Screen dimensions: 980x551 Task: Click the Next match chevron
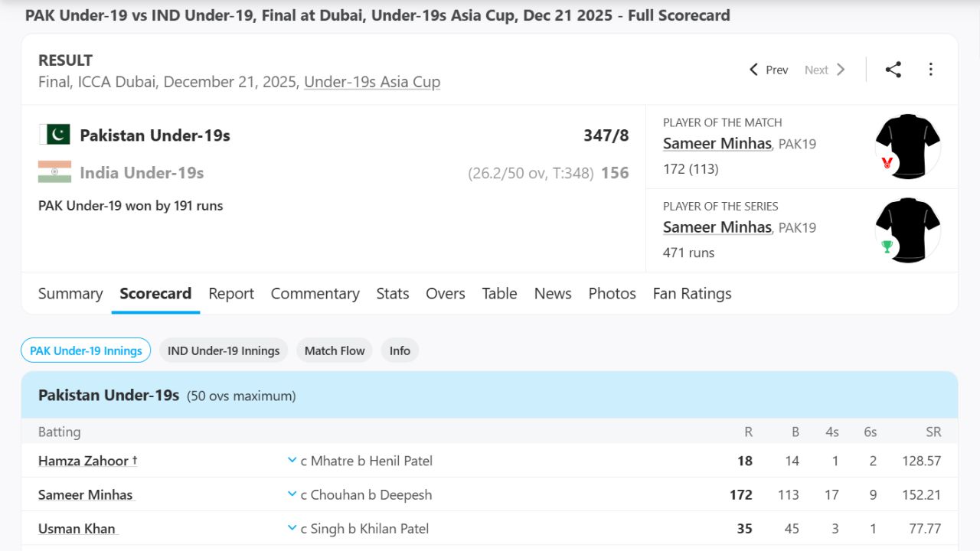pyautogui.click(x=841, y=69)
